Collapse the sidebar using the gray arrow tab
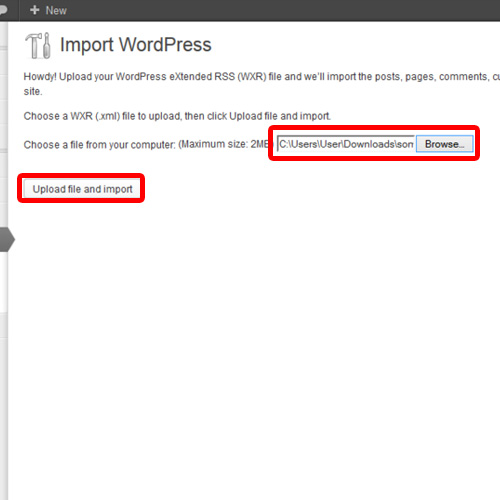 (7, 239)
